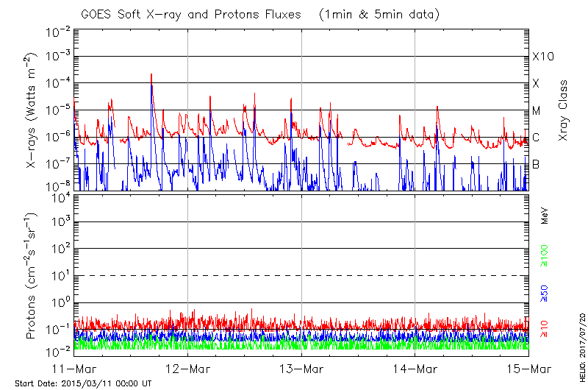Click the tallest red X-ray flare peak
The width and height of the screenshot is (588, 390).
[x=151, y=75]
